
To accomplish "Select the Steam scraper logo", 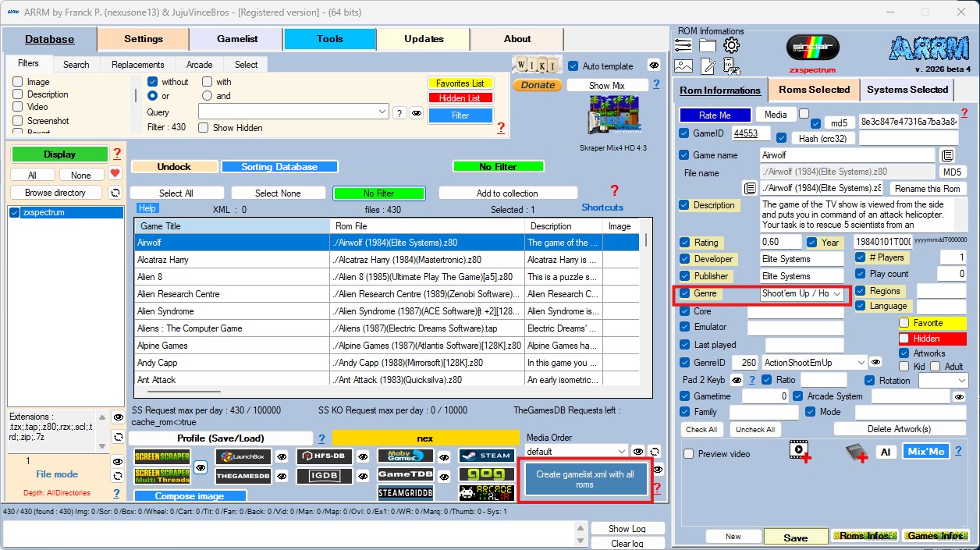I will coord(486,456).
